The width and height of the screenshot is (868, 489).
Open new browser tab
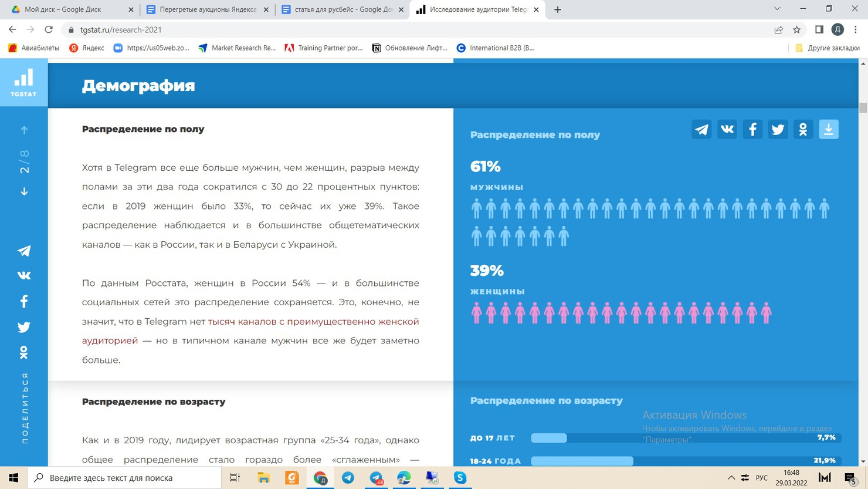pyautogui.click(x=558, y=9)
